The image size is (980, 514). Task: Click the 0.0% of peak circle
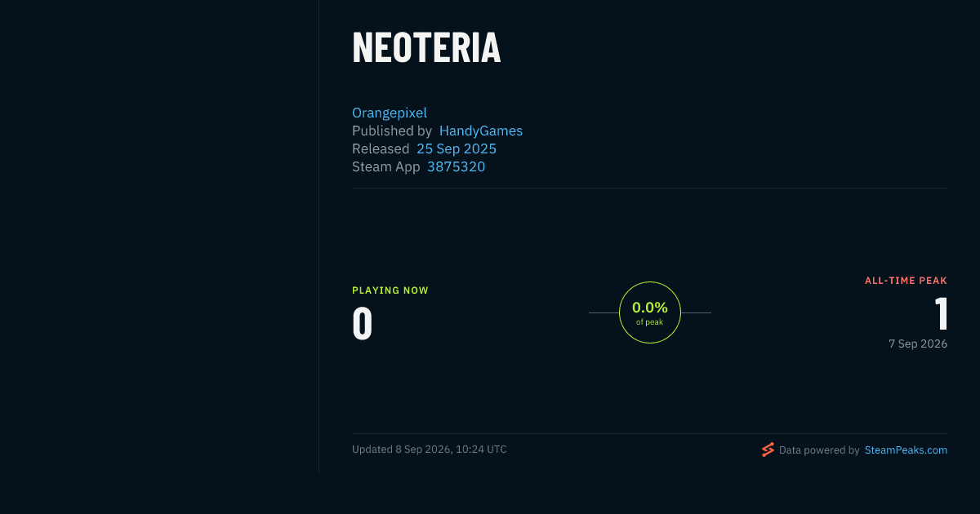[650, 312]
